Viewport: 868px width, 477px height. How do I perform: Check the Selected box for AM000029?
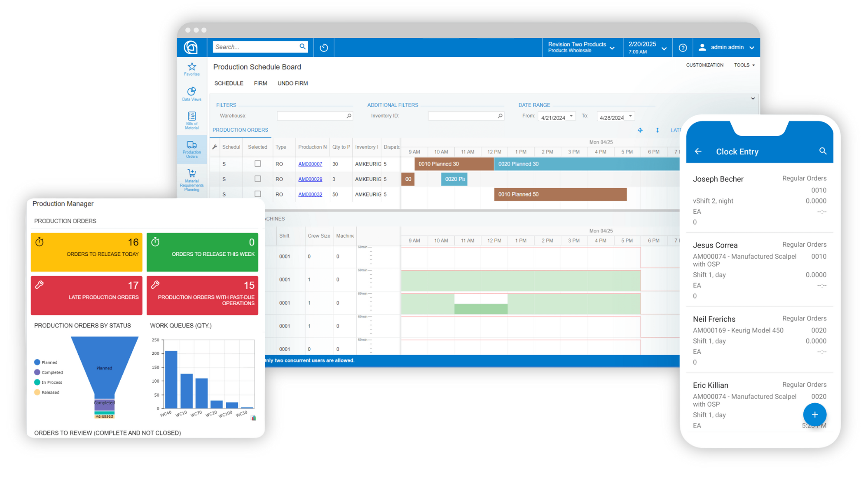coord(258,179)
